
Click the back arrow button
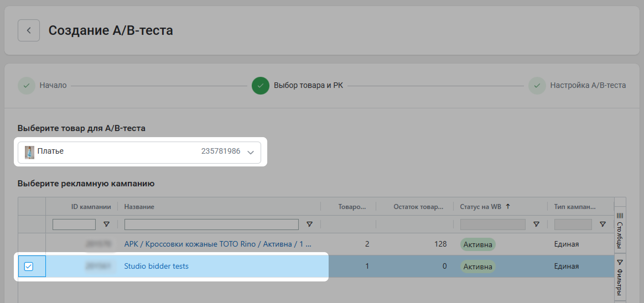pyautogui.click(x=29, y=30)
